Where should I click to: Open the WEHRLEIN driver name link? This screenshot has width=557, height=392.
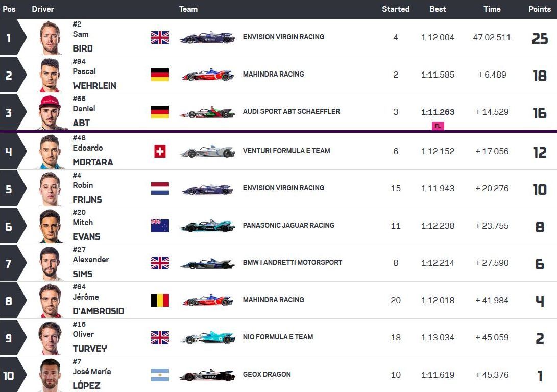[94, 86]
